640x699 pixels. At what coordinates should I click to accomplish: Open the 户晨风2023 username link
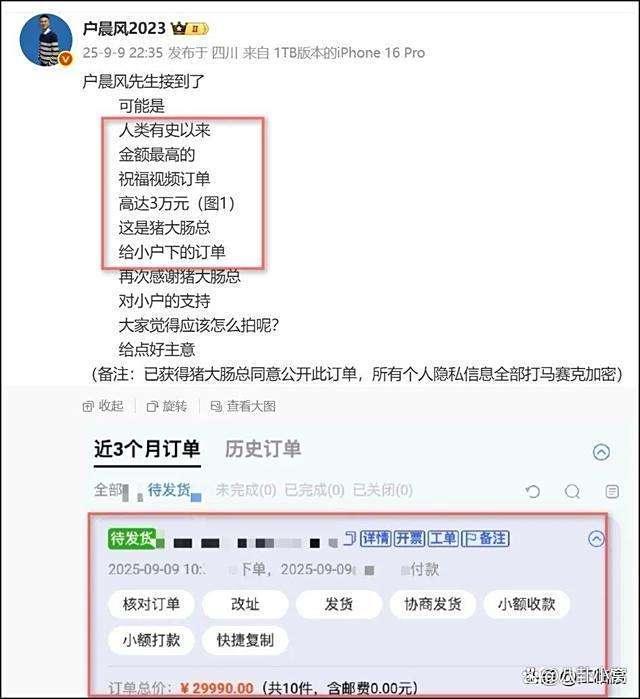(x=124, y=29)
